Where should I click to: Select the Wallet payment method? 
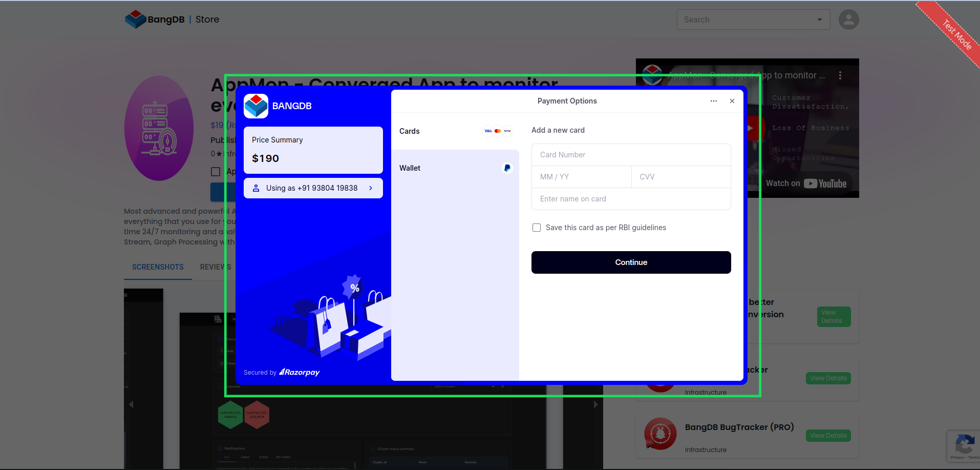tap(455, 168)
